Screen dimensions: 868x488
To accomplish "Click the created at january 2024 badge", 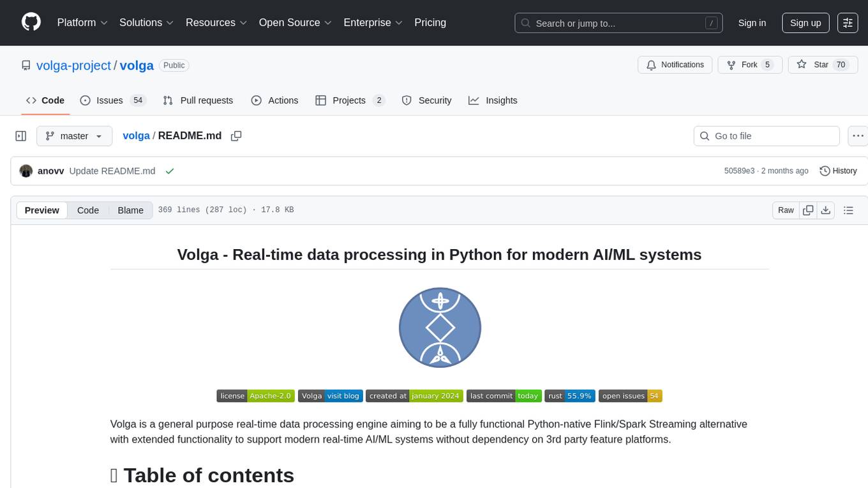I will pos(414,396).
